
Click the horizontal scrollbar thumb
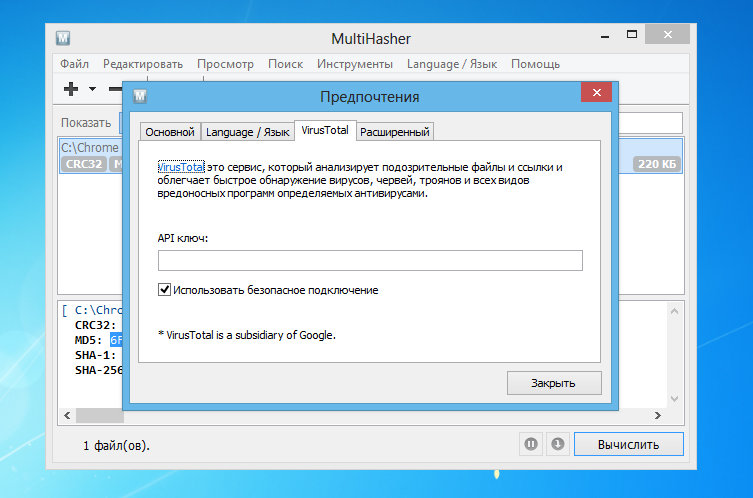[x=99, y=415]
